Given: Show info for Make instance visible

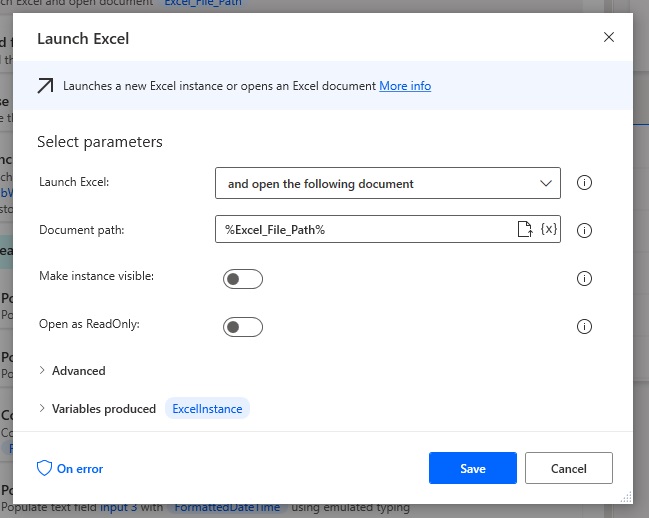Looking at the screenshot, I should 584,278.
